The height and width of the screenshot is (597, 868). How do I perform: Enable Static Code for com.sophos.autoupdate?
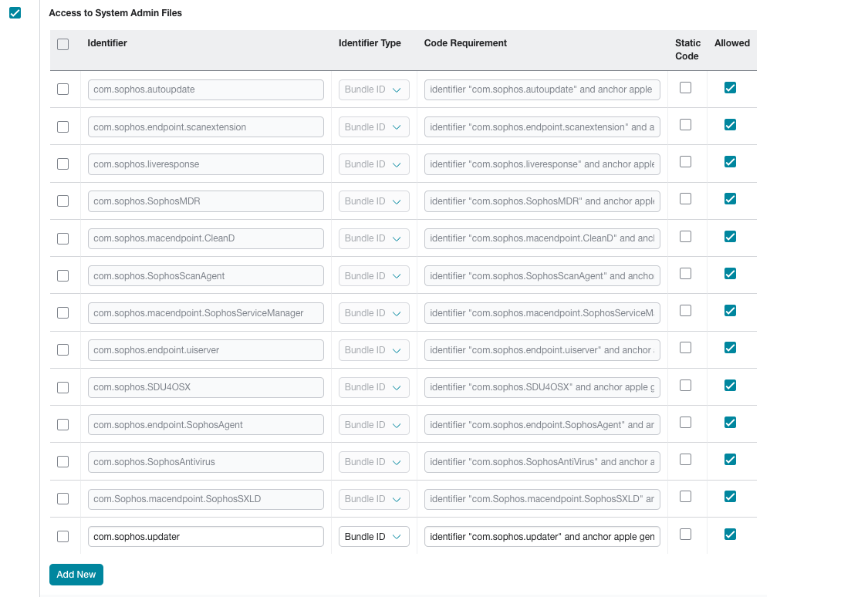coord(685,87)
